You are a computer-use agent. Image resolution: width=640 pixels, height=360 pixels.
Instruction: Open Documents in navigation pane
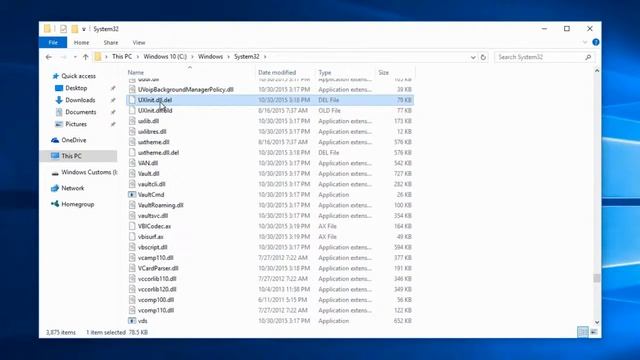click(x=81, y=112)
